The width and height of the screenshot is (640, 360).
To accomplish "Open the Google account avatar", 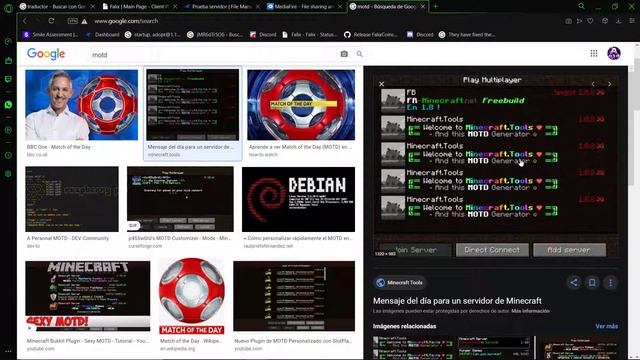I will click(x=614, y=53).
